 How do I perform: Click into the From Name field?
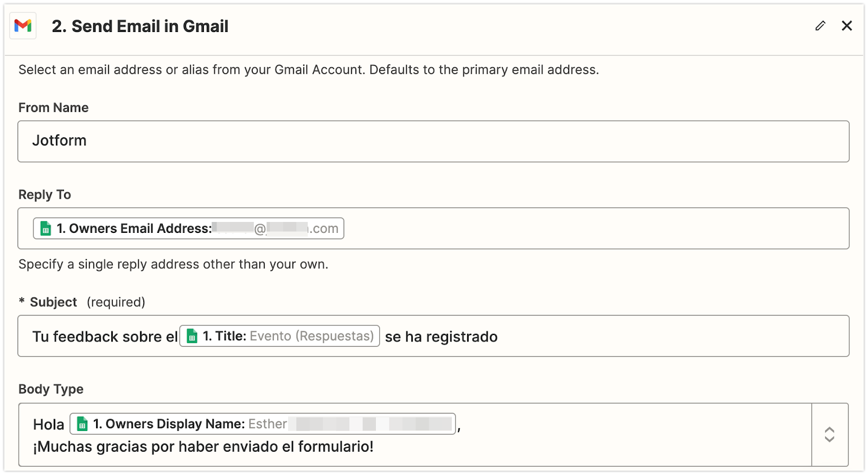(x=433, y=141)
